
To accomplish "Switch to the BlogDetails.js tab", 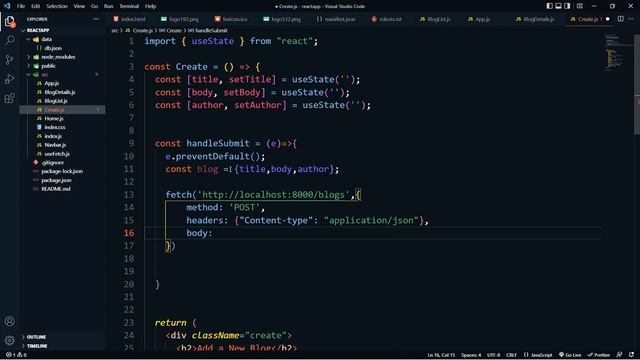I will click(535, 19).
